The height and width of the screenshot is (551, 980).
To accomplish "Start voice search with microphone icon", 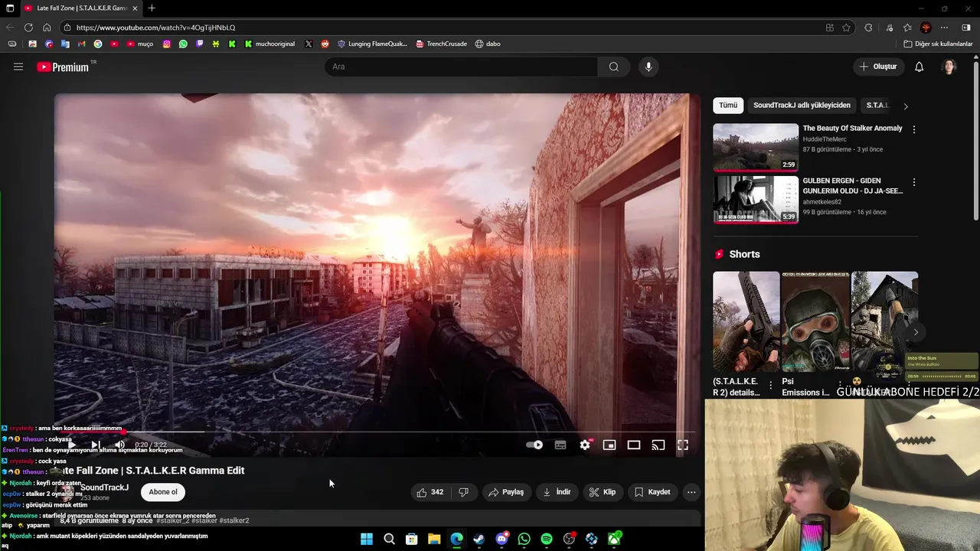I will pos(648,67).
